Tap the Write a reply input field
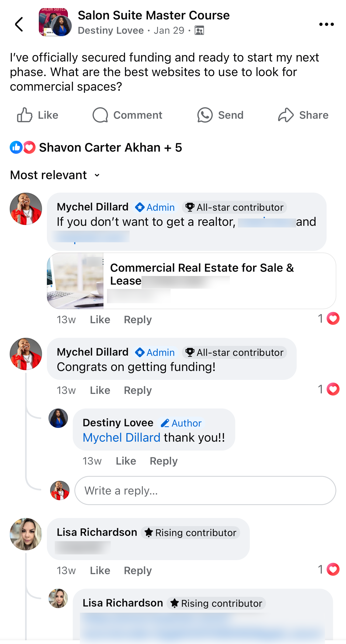 (x=205, y=490)
